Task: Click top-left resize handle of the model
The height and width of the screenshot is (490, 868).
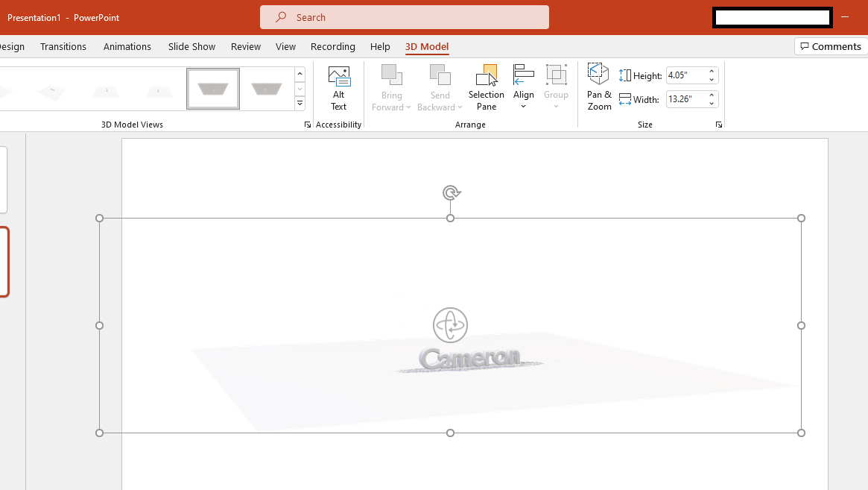Action: 100,219
